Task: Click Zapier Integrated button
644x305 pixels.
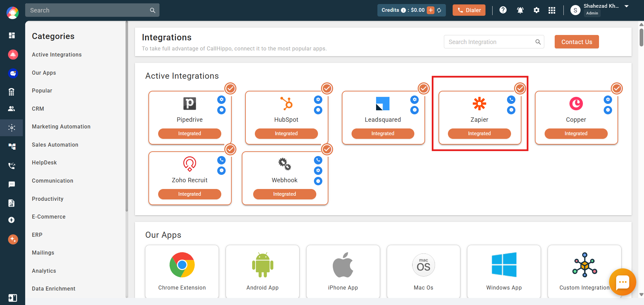Action: coord(479,134)
